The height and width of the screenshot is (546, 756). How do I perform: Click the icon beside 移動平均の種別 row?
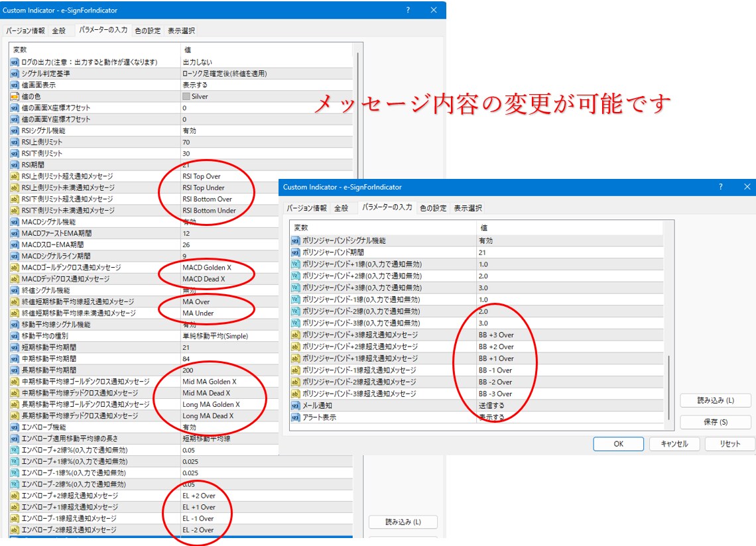point(15,336)
